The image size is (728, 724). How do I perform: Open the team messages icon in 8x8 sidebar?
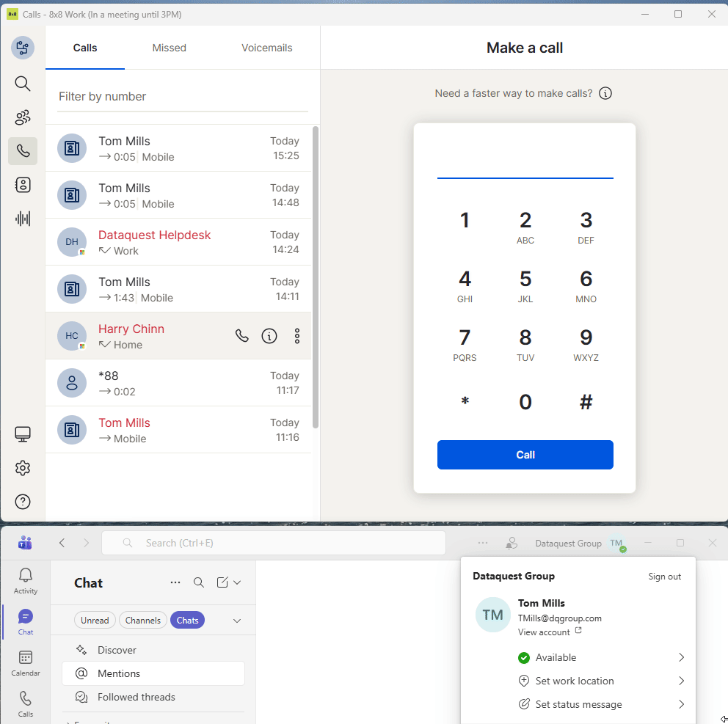(22, 117)
